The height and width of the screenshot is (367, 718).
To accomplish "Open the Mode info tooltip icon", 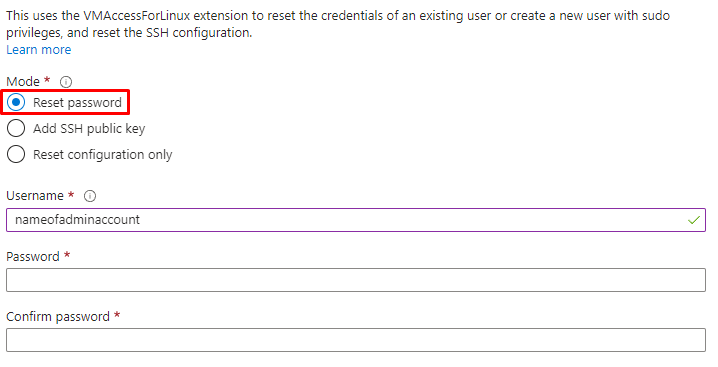I will pos(66,82).
